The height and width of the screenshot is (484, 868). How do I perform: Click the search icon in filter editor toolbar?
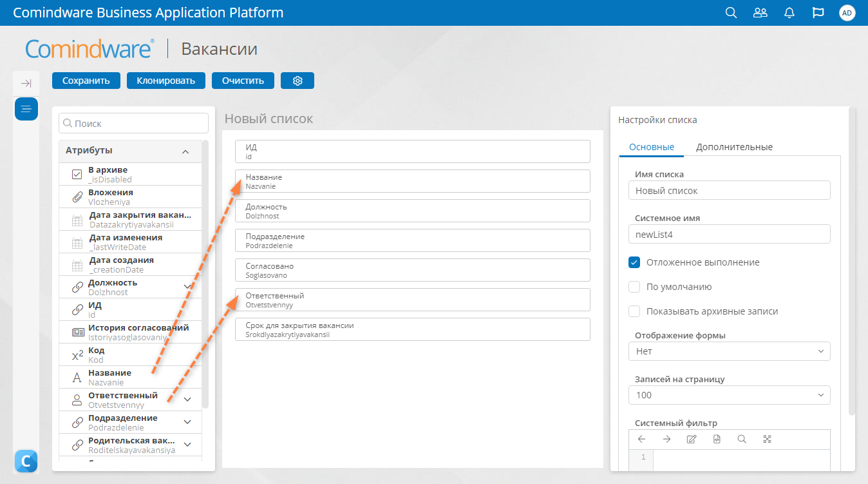pyautogui.click(x=742, y=439)
